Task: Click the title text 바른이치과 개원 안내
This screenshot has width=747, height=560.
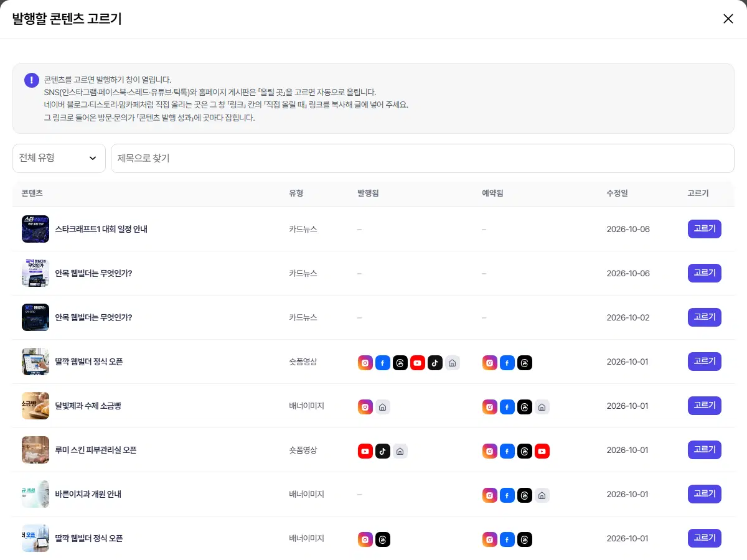Action: 88,494
